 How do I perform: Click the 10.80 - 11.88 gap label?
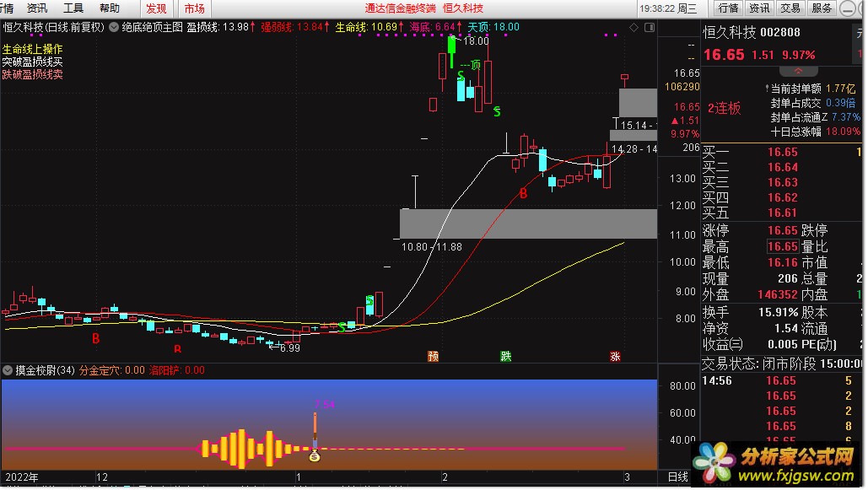tap(432, 247)
